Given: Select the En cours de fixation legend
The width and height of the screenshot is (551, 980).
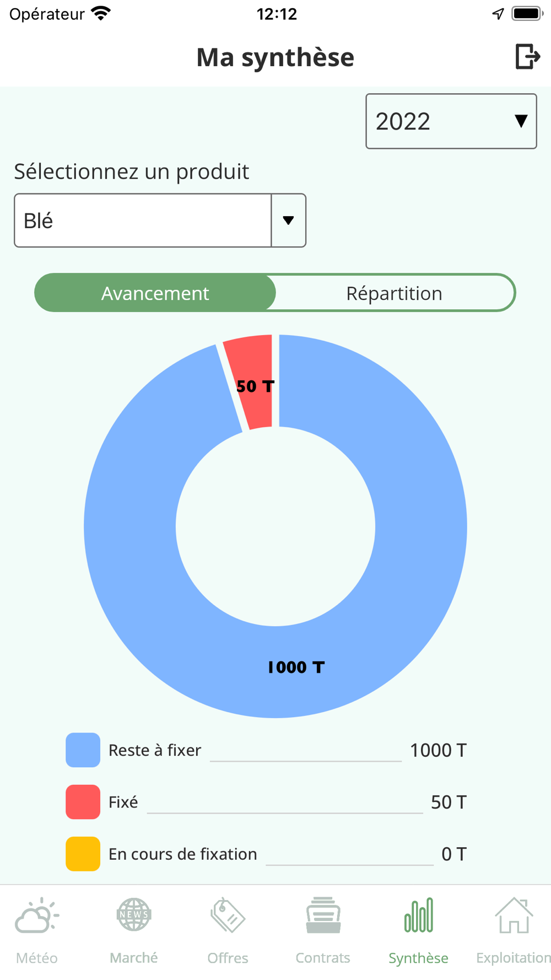Looking at the screenshot, I should pos(266,854).
